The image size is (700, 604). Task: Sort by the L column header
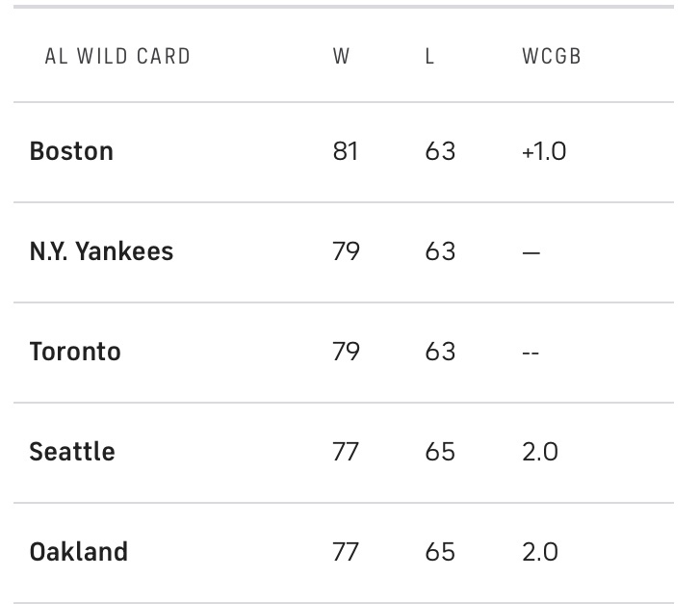coord(429,57)
